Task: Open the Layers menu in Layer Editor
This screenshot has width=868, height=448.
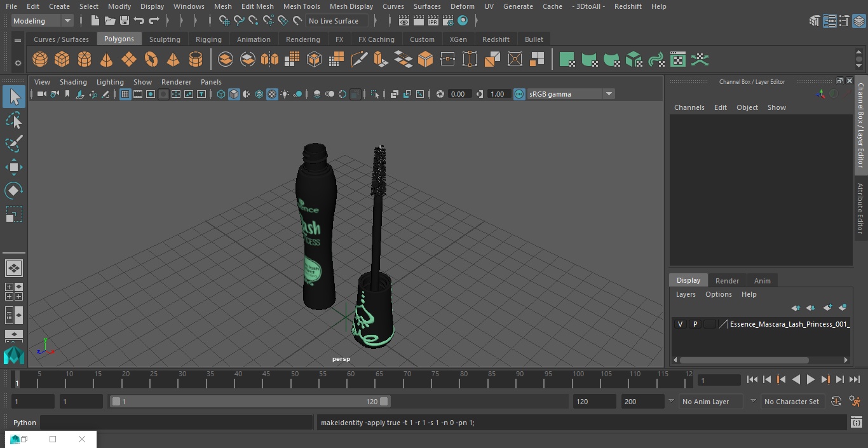Action: [x=686, y=294]
